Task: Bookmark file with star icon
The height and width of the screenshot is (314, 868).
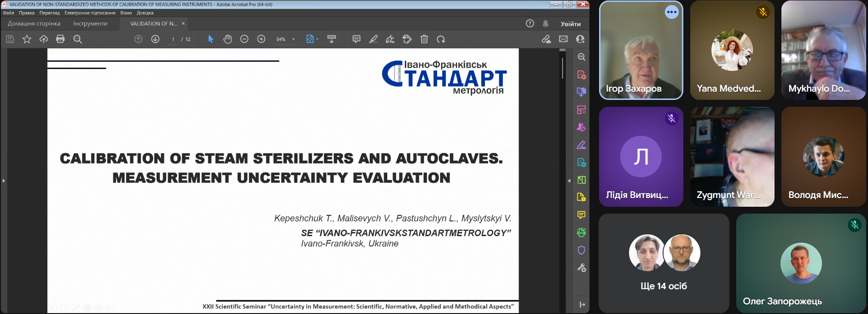Action: [27, 39]
